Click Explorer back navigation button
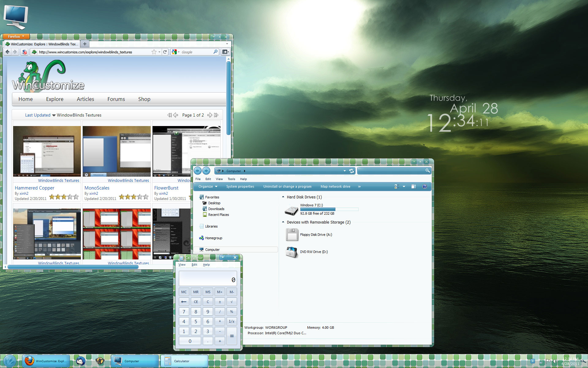588x368 pixels. pyautogui.click(x=198, y=171)
